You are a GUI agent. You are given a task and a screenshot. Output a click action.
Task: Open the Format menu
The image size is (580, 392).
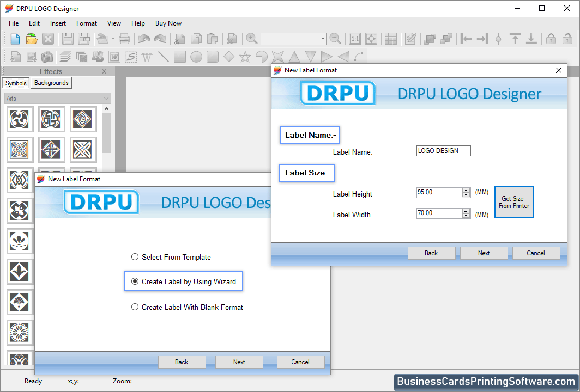(x=87, y=23)
